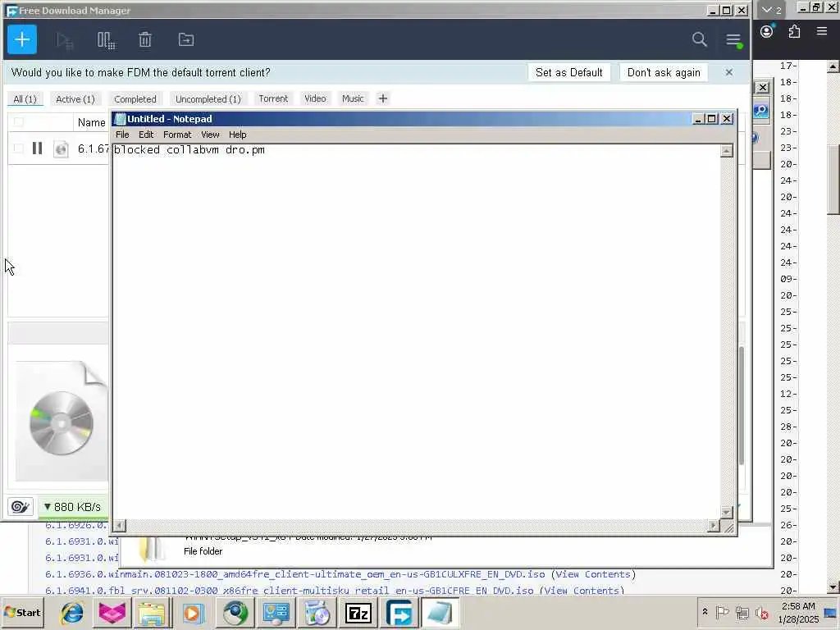840x630 pixels.
Task: Click the disc setup taskbar icon
Action: point(317,613)
